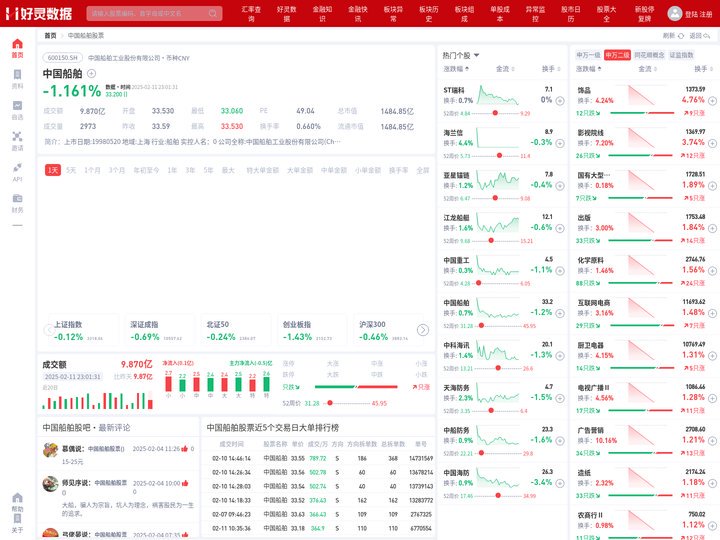Screen dimensions: 720x540
Task: Click 52-week price marker on ST瑞科 row
Action: (x=495, y=113)
